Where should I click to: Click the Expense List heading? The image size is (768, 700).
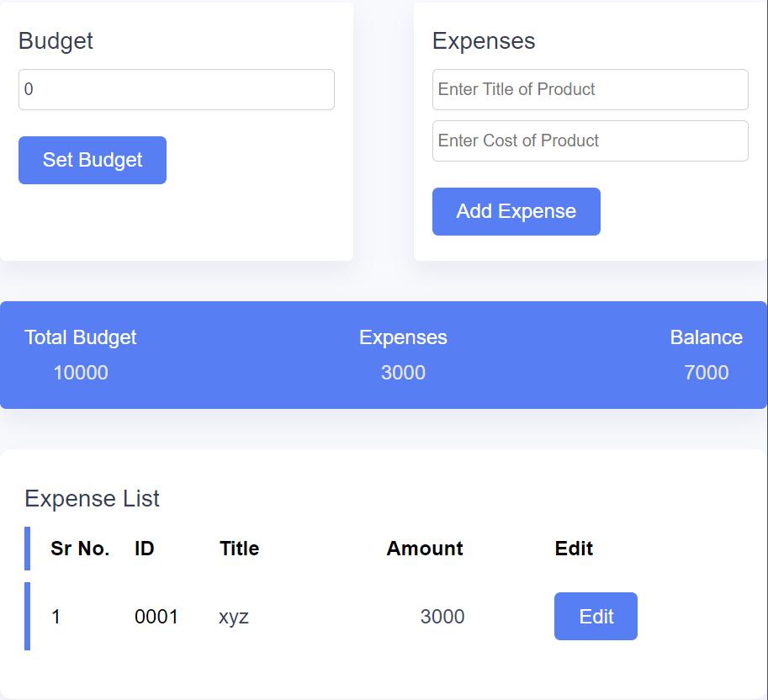click(x=92, y=499)
